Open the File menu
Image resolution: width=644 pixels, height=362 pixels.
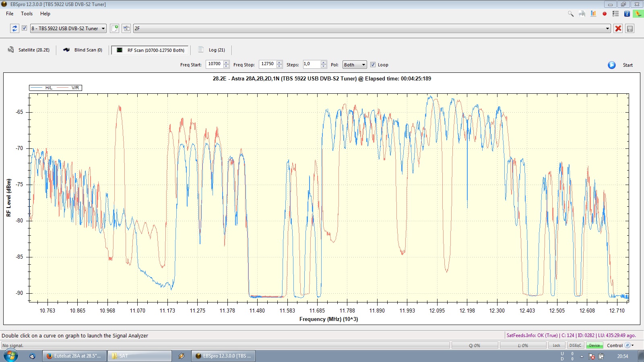point(10,14)
